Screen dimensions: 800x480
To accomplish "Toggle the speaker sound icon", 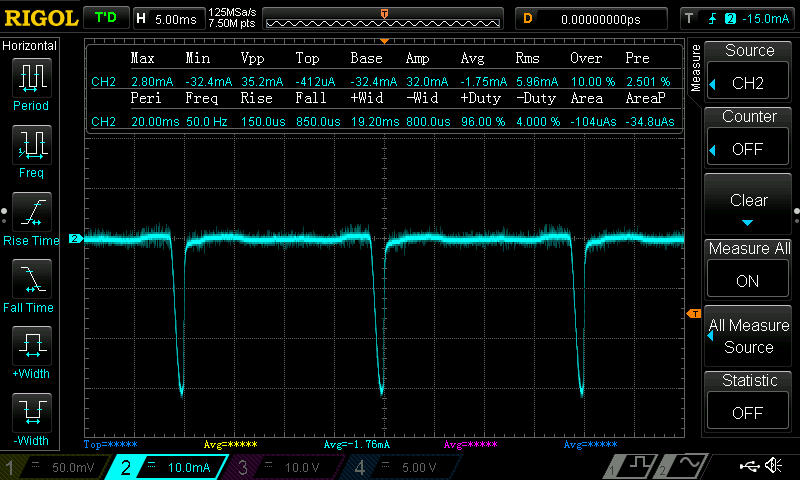I will point(773,466).
